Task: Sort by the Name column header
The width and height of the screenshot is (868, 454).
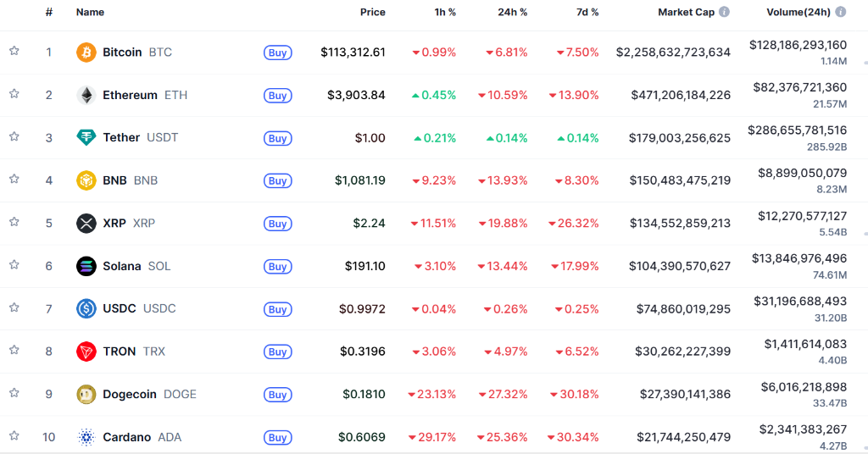Action: pyautogui.click(x=90, y=12)
